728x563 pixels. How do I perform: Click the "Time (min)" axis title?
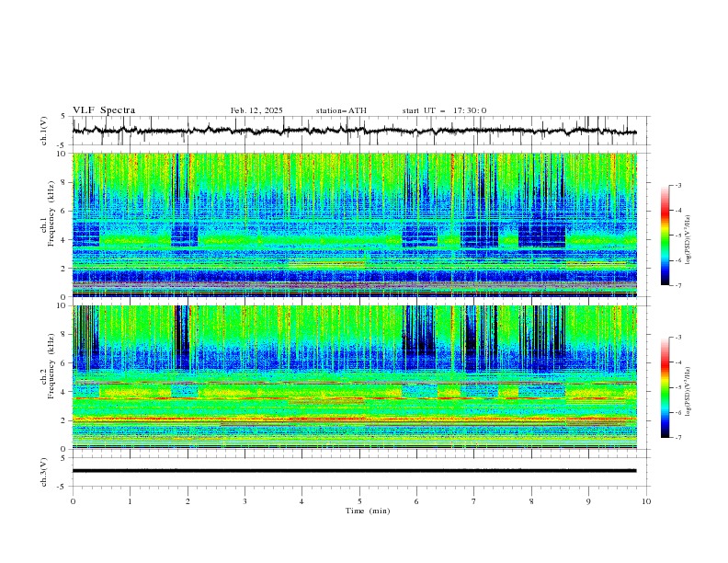[368, 511]
